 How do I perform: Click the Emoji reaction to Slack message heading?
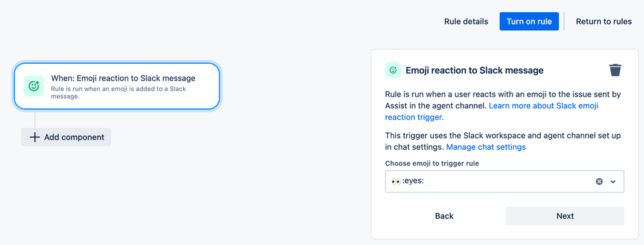tap(474, 70)
